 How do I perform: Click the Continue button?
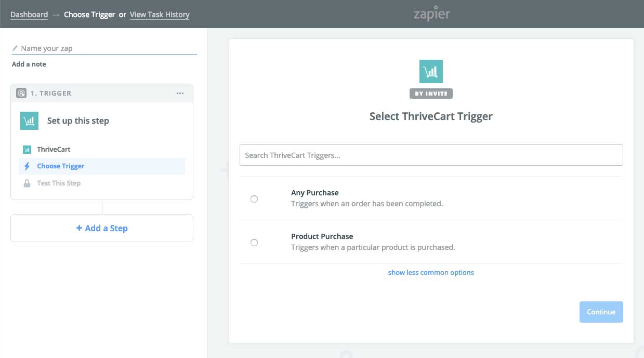point(601,312)
